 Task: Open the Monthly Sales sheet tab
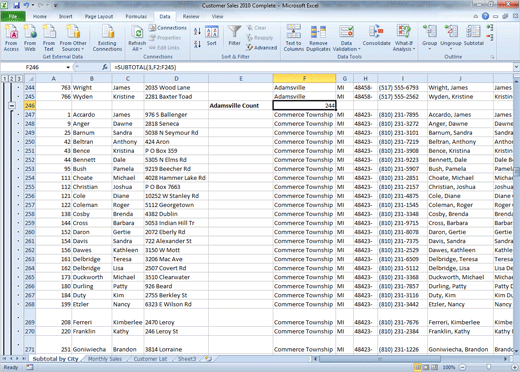(105, 359)
